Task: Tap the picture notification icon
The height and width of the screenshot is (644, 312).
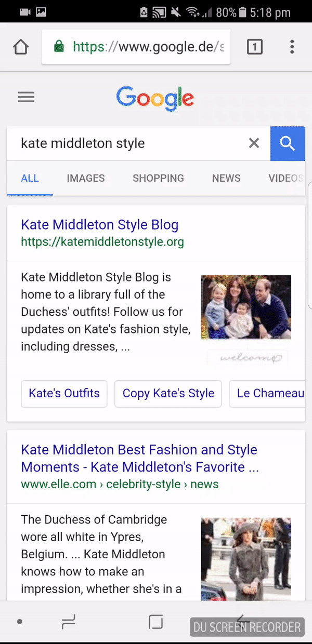Action: [x=41, y=12]
